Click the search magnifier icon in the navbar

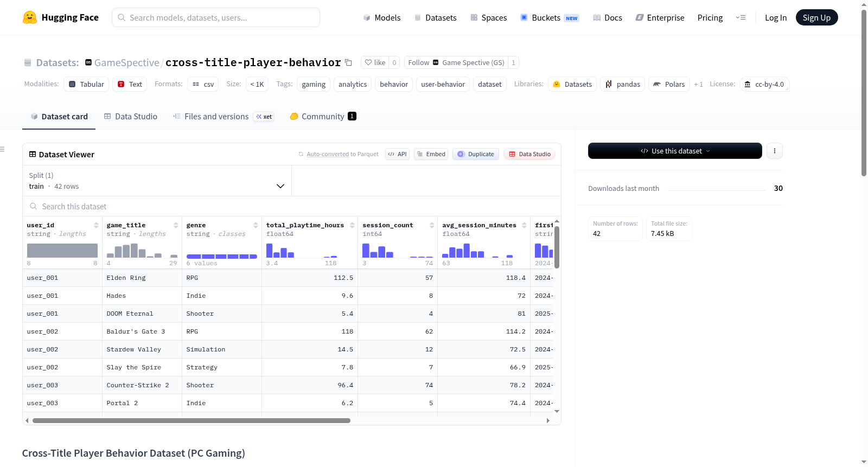[x=122, y=17]
